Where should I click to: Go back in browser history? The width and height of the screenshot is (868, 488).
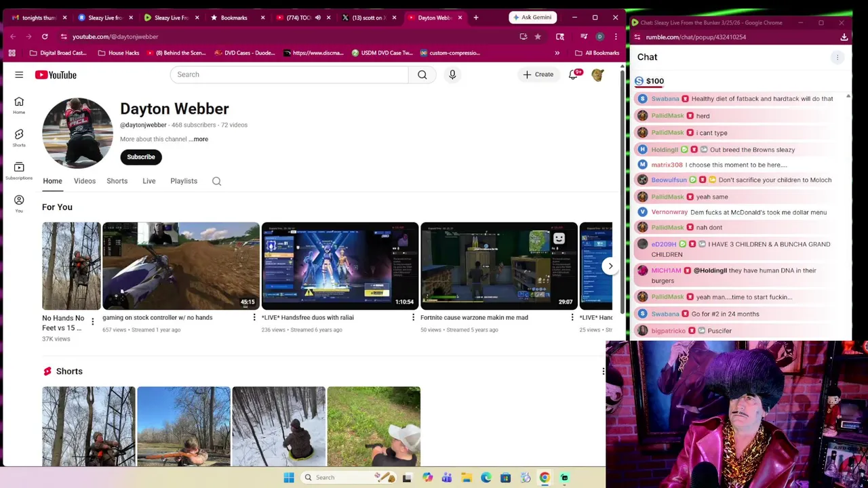pyautogui.click(x=13, y=37)
